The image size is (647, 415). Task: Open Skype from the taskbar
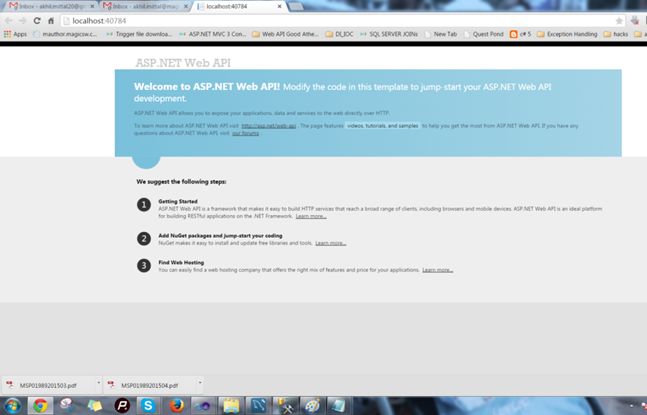[148, 406]
